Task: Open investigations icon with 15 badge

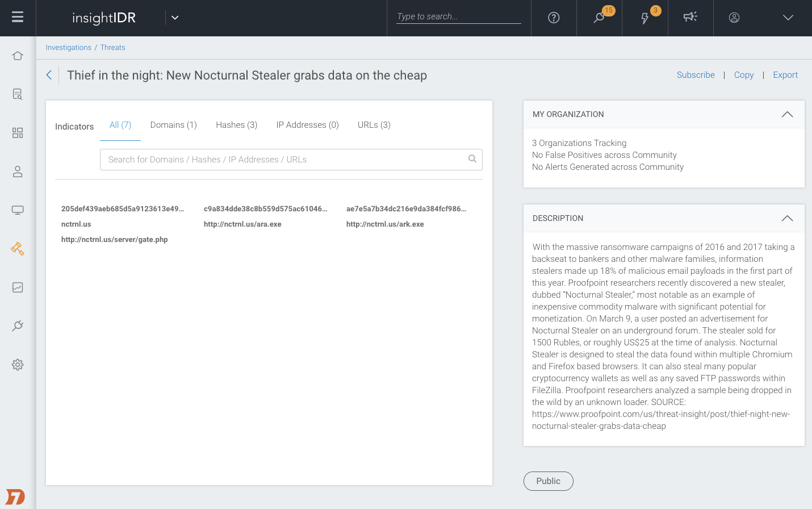Action: 599,18
